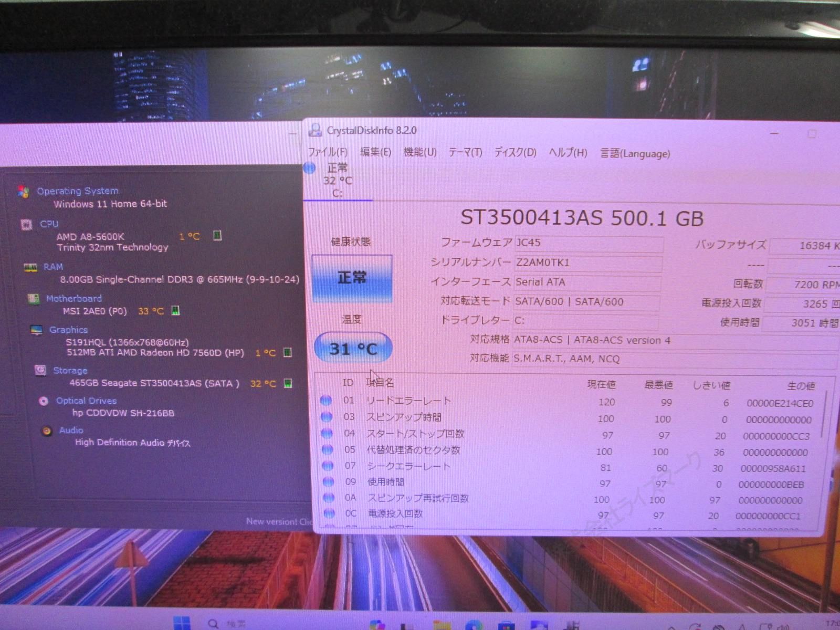Viewport: 840px width, 630px height.
Task: Click the 現在値 column header
Action: [601, 384]
